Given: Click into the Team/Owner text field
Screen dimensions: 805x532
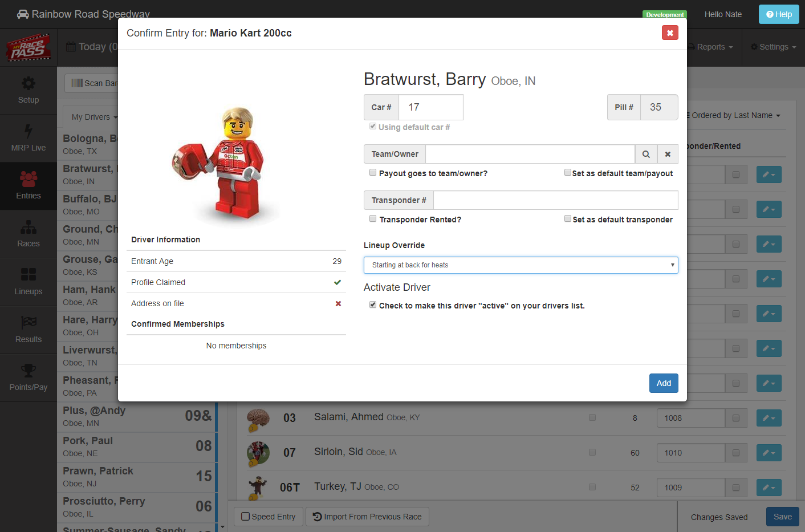Looking at the screenshot, I should point(530,154).
